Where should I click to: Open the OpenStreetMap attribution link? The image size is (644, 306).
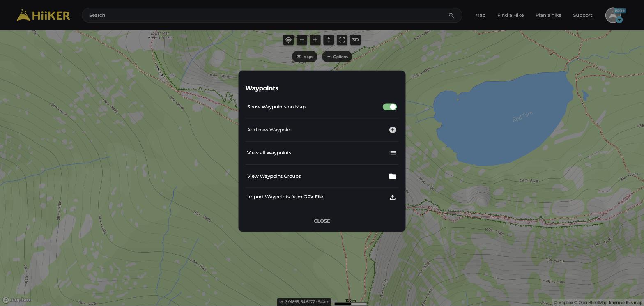pyautogui.click(x=590, y=303)
